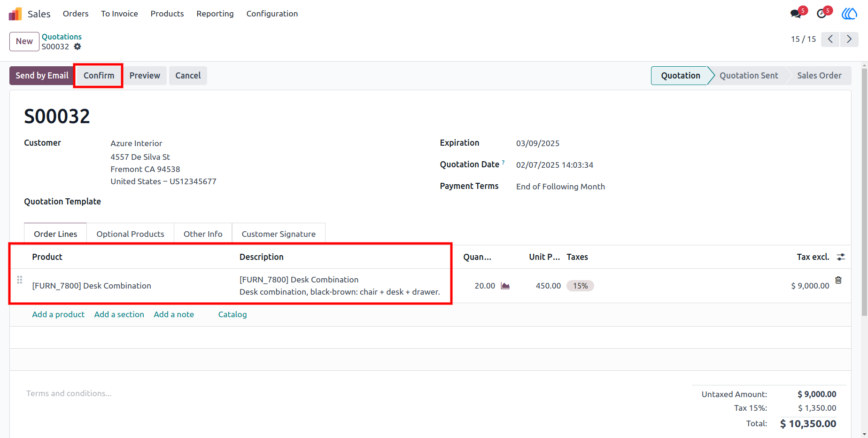The height and width of the screenshot is (438, 868).
Task: Open the Sales app home icon
Action: (15, 14)
